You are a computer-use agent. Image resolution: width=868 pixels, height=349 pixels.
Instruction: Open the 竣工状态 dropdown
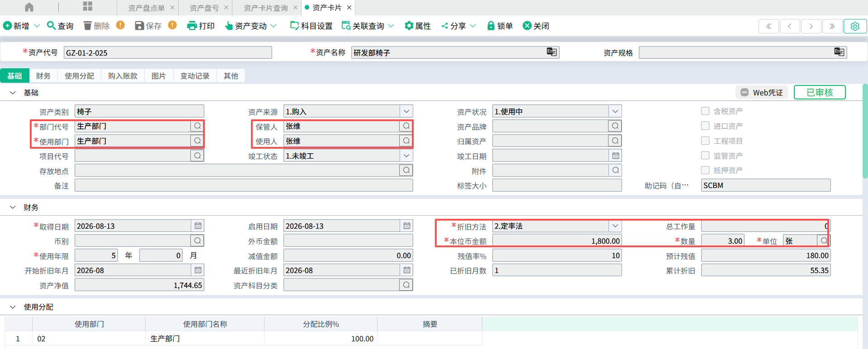point(406,156)
